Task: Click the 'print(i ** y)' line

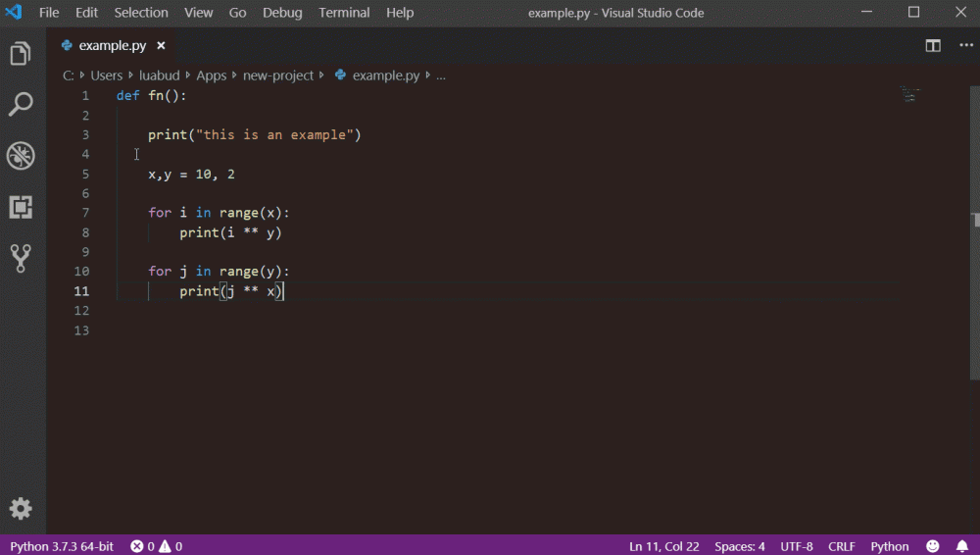Action: coord(230,232)
